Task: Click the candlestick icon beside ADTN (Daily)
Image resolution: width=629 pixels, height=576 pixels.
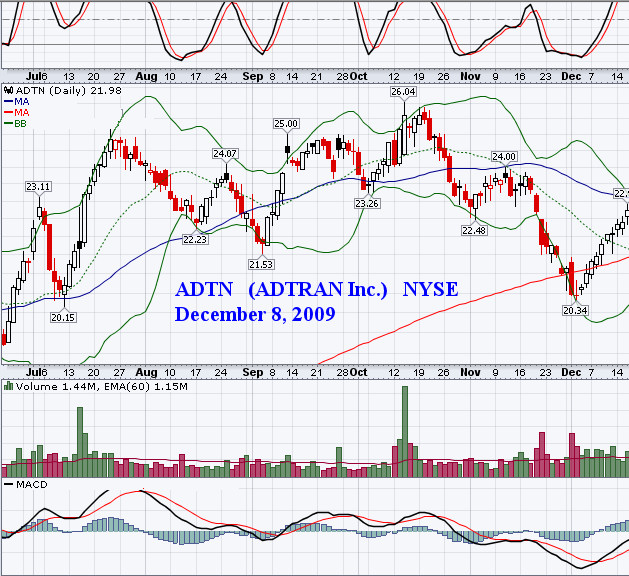Action: point(8,90)
